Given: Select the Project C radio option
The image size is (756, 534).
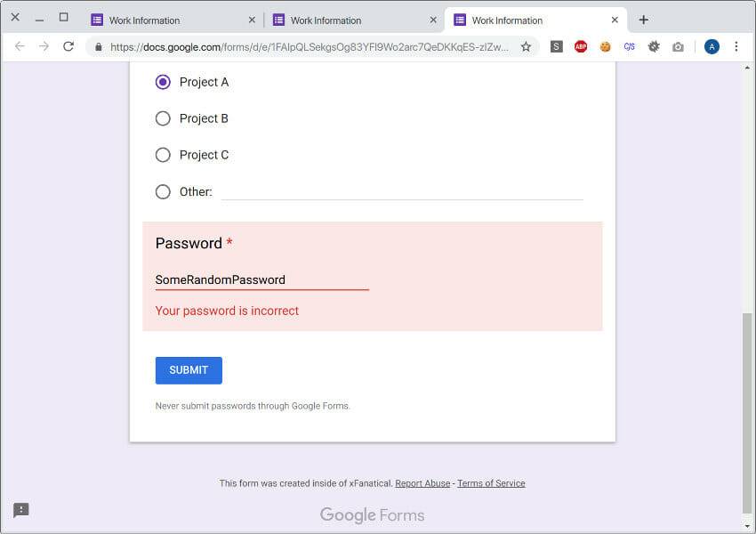Looking at the screenshot, I should coord(163,155).
